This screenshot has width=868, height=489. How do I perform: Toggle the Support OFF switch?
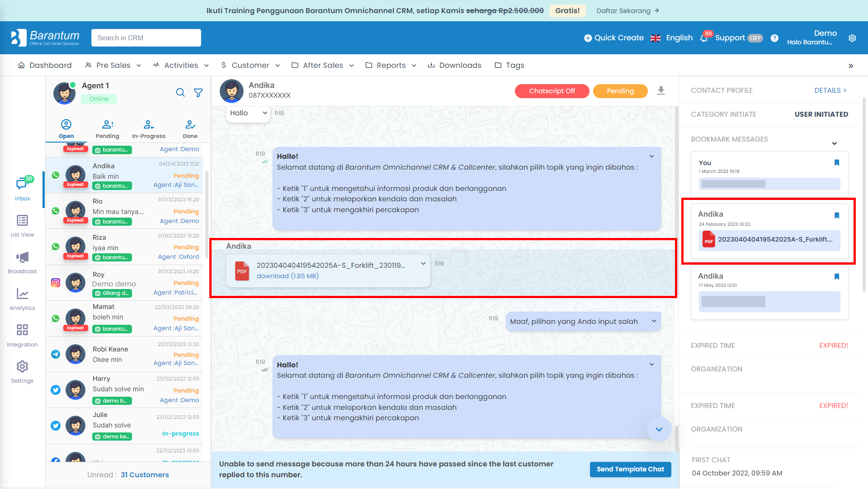pyautogui.click(x=755, y=38)
